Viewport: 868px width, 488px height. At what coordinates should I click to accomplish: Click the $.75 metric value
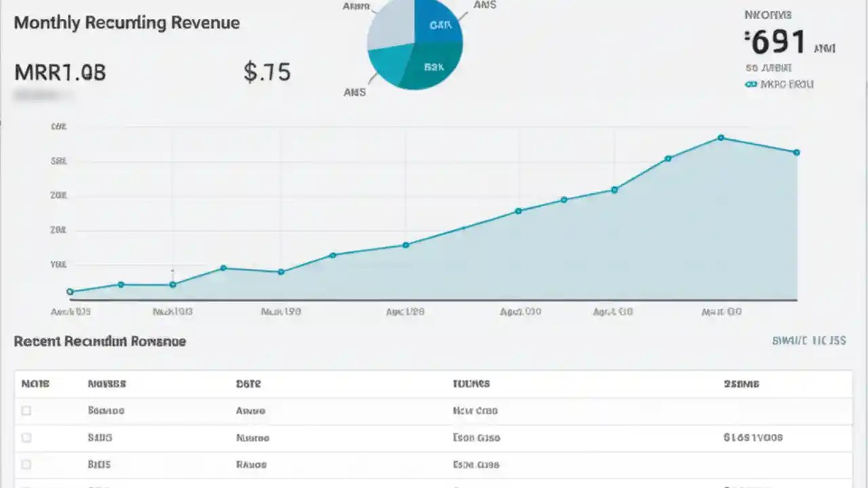tap(267, 72)
